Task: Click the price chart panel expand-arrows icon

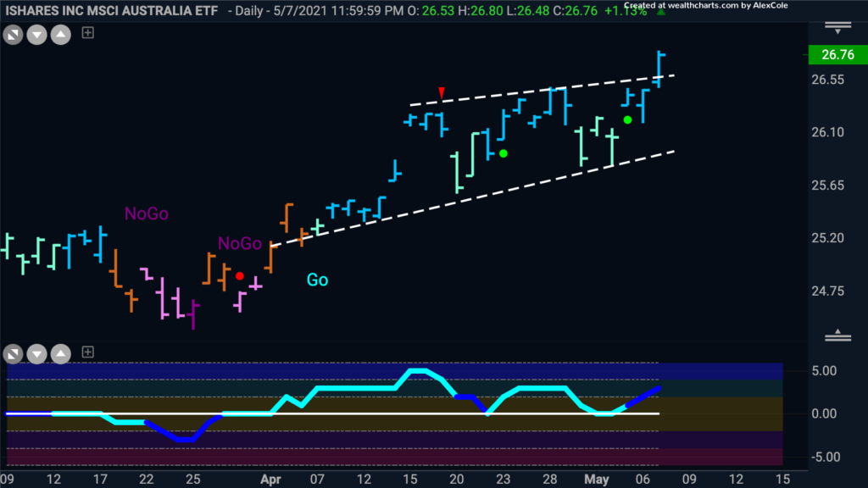Action: [13, 36]
